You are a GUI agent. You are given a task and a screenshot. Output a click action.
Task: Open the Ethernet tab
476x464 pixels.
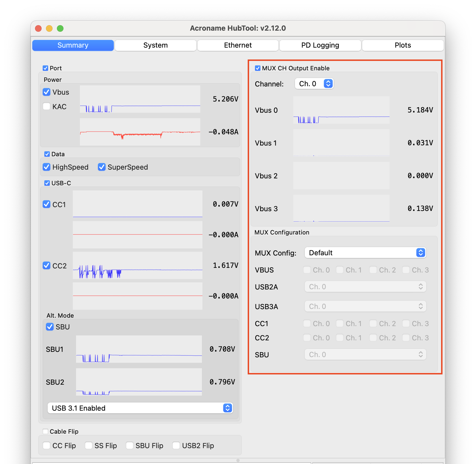pos(238,45)
